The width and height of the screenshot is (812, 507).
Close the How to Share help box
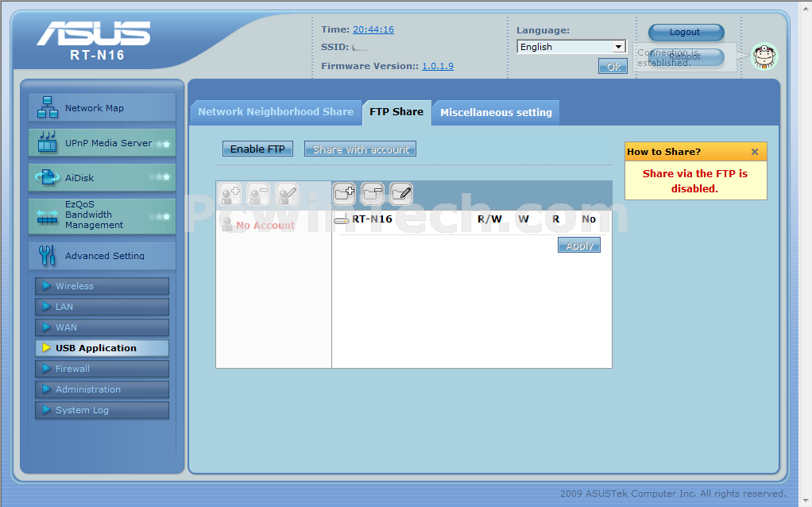point(755,152)
